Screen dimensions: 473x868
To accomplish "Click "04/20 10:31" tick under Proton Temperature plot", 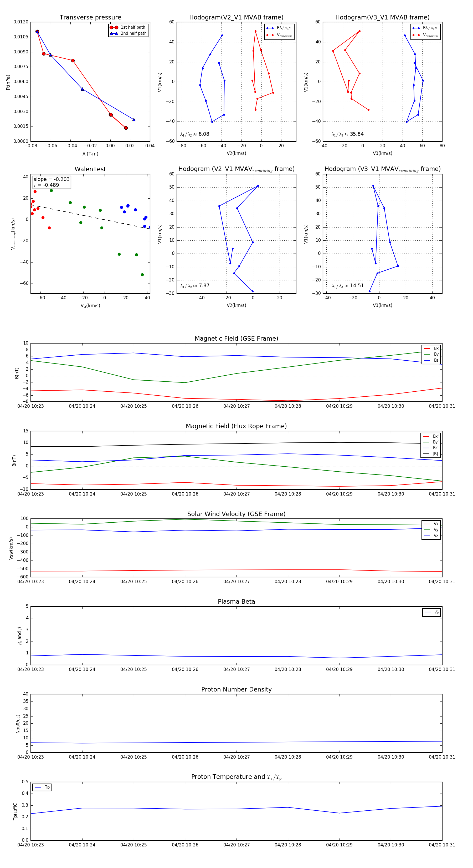I will [x=442, y=845].
